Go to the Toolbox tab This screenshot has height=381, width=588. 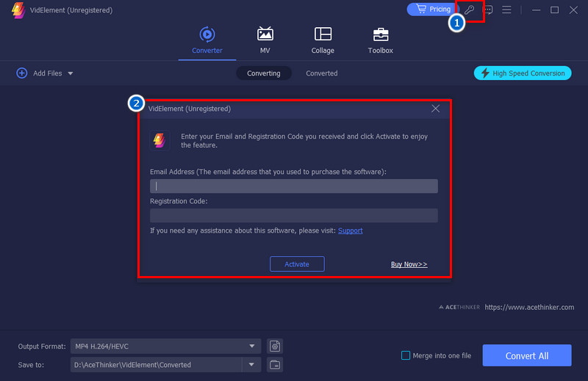(380, 40)
